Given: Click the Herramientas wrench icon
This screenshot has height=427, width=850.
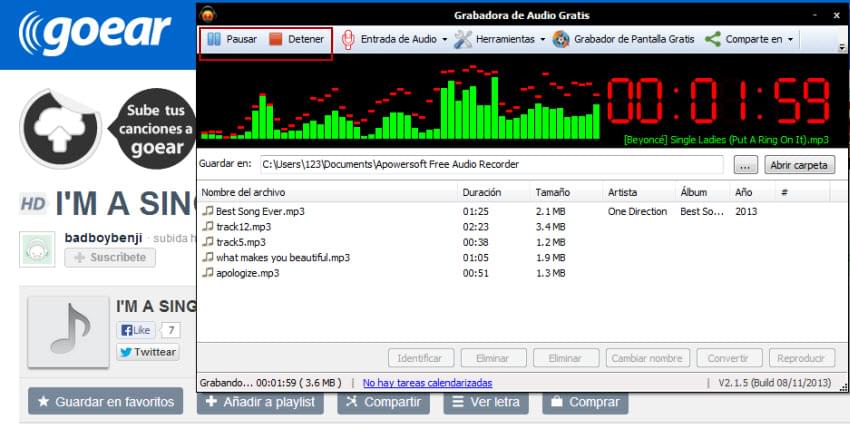Looking at the screenshot, I should click(462, 40).
